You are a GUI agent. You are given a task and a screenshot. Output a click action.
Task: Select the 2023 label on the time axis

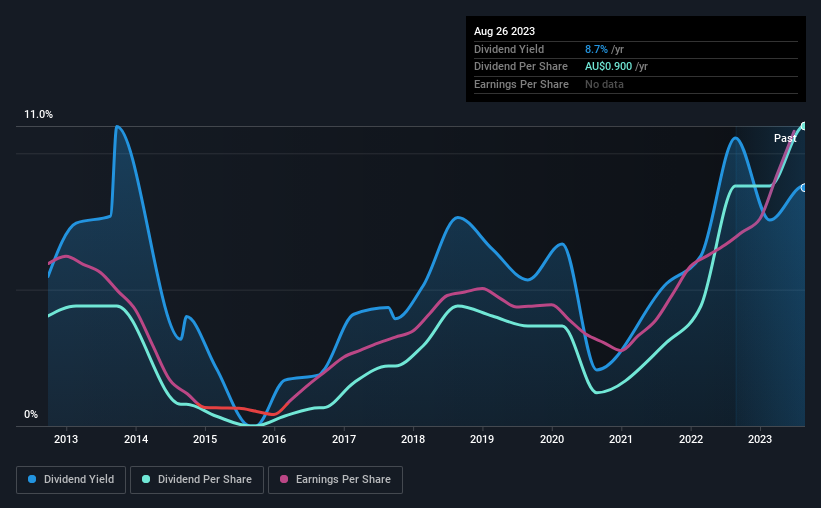(760, 439)
